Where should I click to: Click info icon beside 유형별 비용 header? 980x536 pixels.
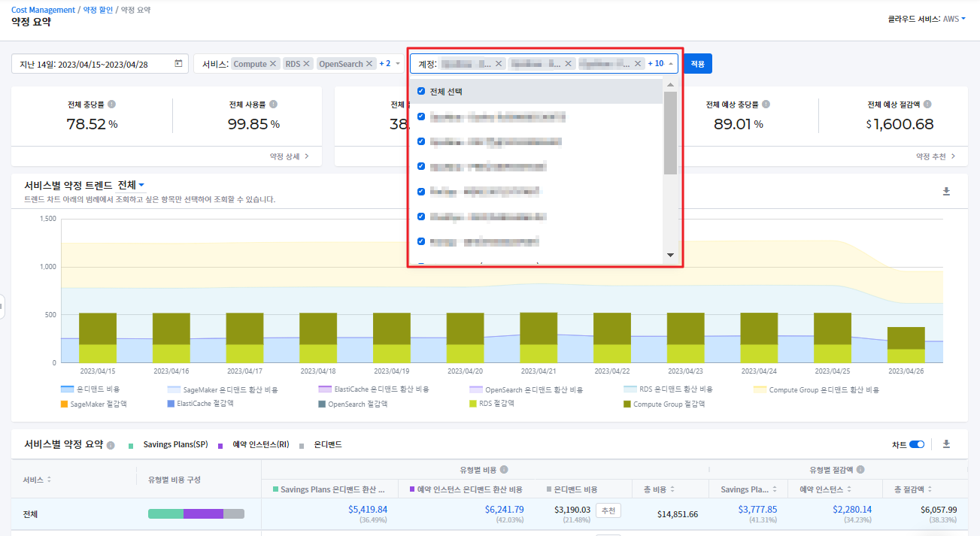[504, 470]
